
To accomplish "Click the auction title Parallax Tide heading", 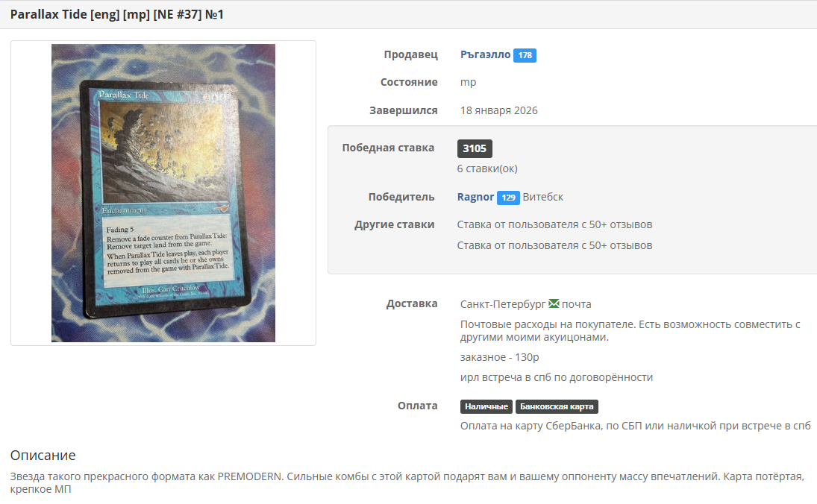I will pos(117,15).
